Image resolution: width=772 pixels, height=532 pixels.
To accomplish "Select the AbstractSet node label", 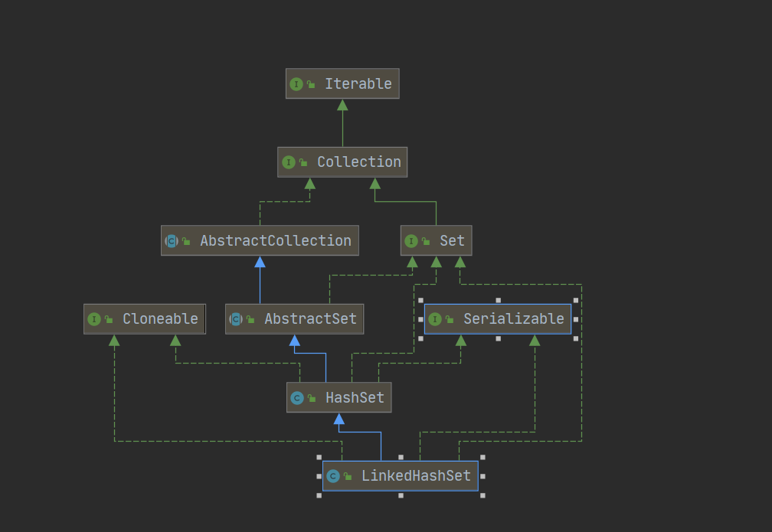I will [x=310, y=319].
